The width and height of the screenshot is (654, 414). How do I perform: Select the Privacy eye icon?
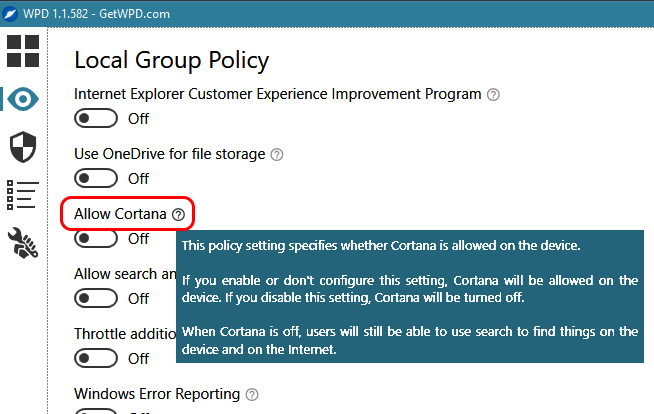22,98
